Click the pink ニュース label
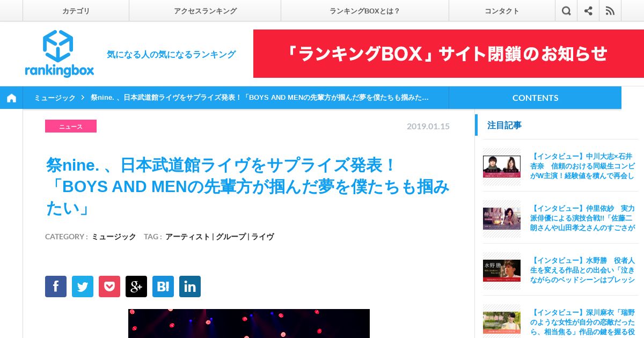Viewport: 644px width, 338px height. tap(71, 126)
